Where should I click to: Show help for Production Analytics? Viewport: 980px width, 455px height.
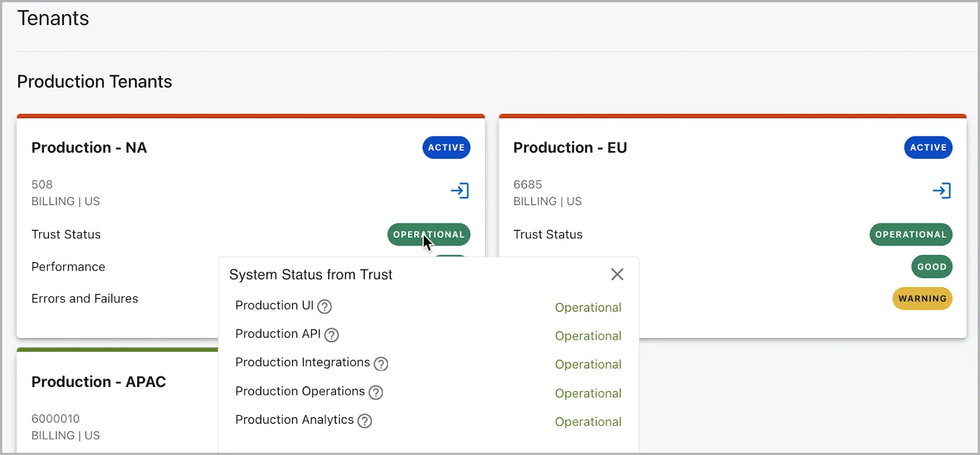pos(365,421)
